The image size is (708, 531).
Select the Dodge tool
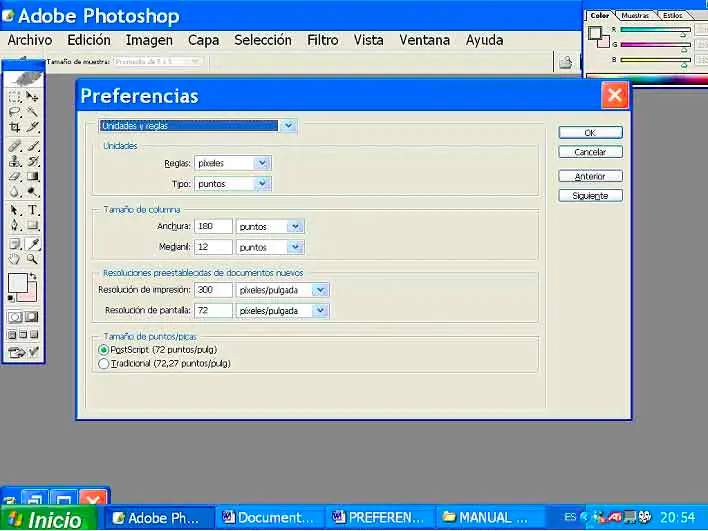click(32, 192)
